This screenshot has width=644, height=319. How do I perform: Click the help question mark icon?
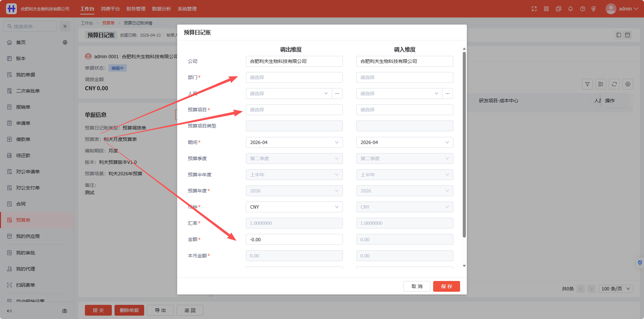[583, 9]
